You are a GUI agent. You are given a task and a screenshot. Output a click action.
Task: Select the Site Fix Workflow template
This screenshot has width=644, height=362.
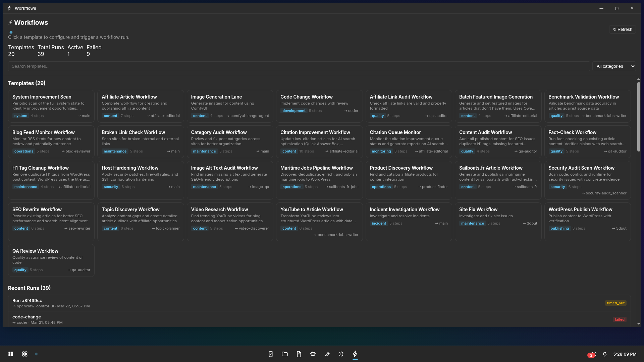coord(498,222)
